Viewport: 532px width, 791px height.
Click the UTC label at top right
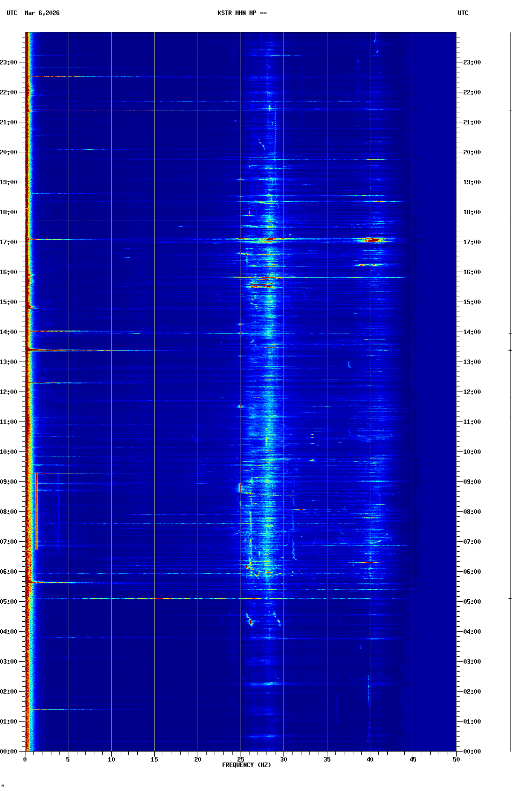(x=463, y=13)
